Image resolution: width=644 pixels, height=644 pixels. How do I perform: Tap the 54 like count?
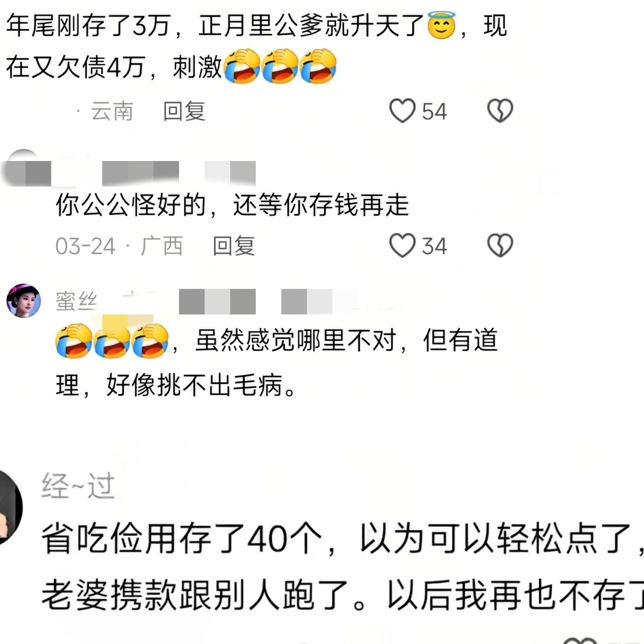click(x=434, y=111)
